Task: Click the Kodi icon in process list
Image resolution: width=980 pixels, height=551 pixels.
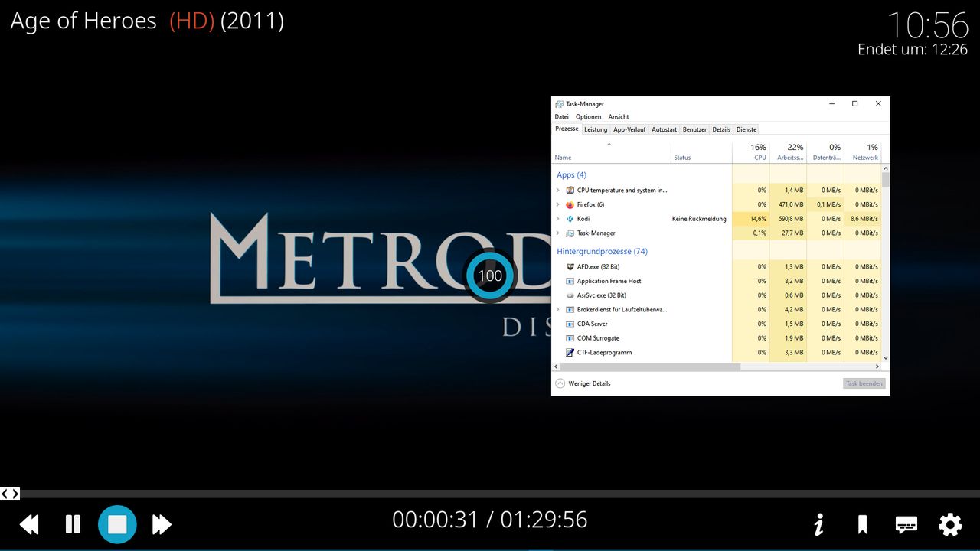Action: pos(570,219)
